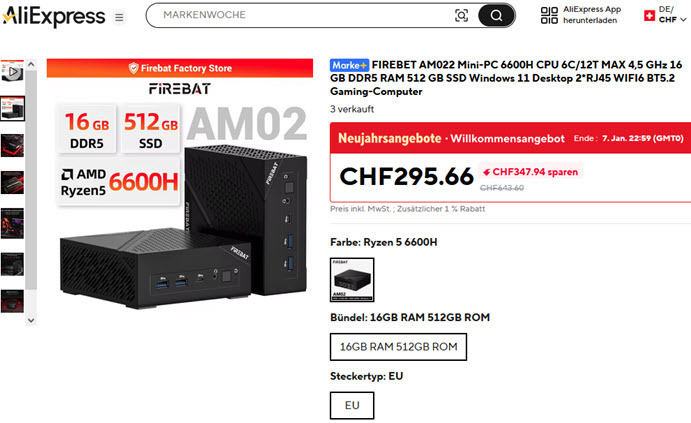Click the image search camera icon

[x=461, y=16]
